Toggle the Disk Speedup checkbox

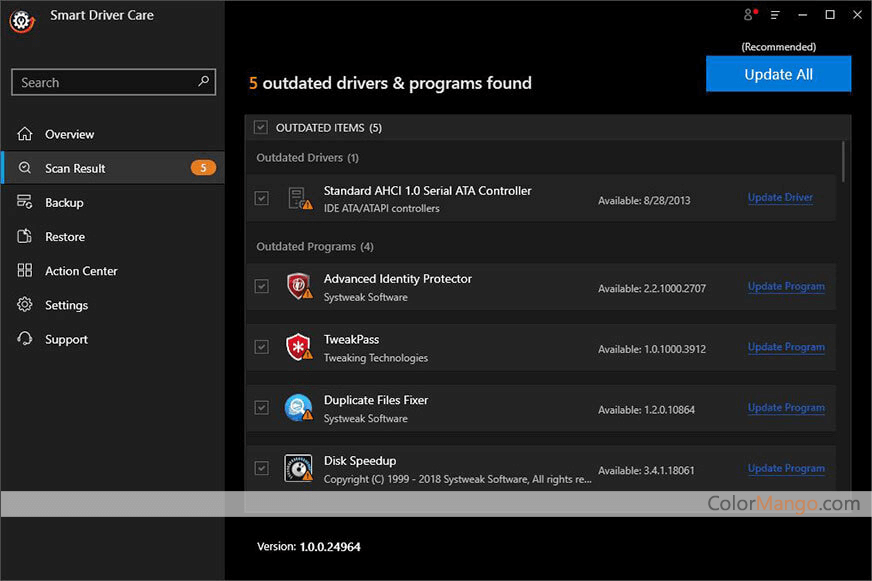(x=261, y=468)
